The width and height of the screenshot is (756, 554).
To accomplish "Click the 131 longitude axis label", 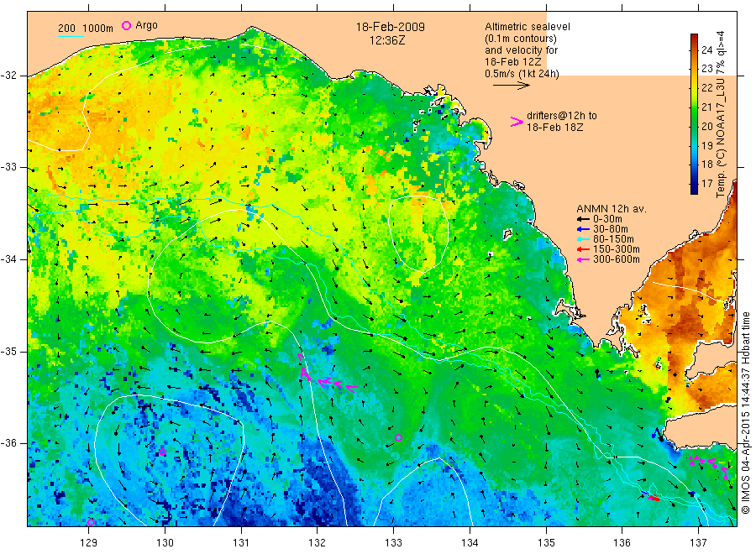I will coord(241,543).
